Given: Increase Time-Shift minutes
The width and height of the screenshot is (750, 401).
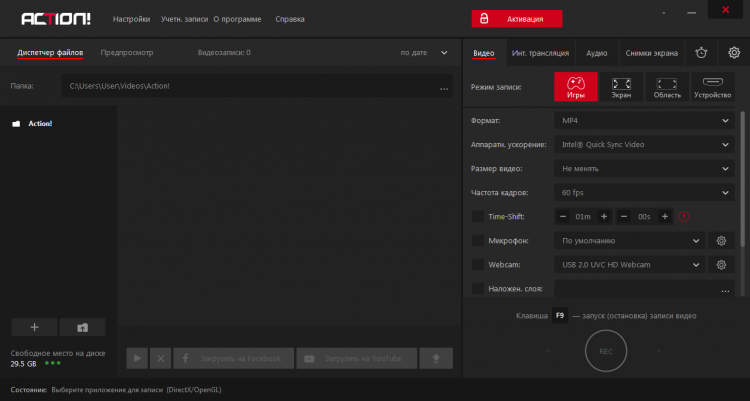Looking at the screenshot, I should (x=604, y=217).
